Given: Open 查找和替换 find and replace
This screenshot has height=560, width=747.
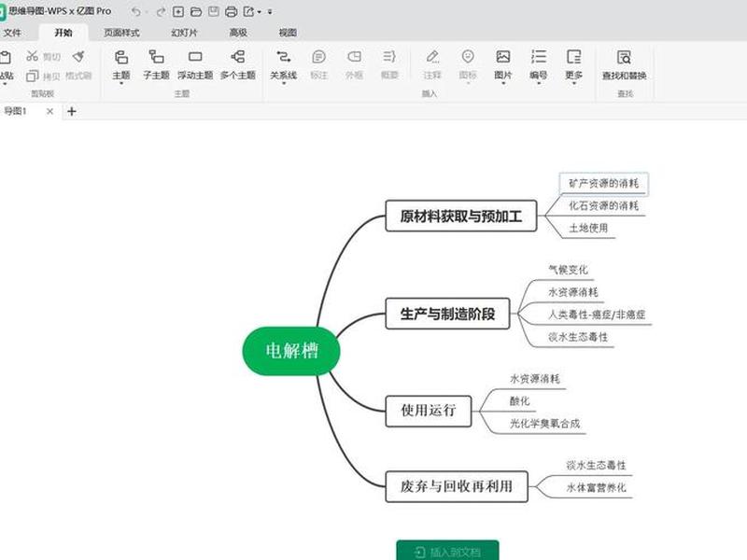Looking at the screenshot, I should (x=624, y=64).
